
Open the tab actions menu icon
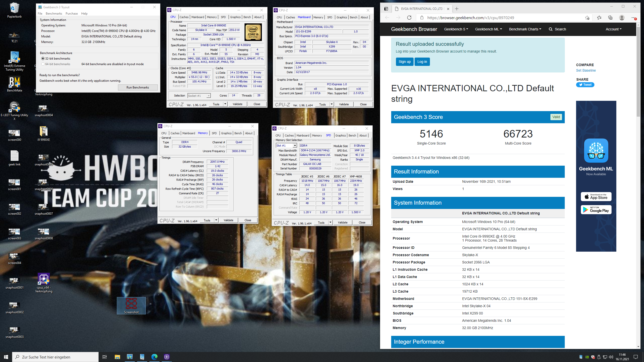[x=386, y=9]
